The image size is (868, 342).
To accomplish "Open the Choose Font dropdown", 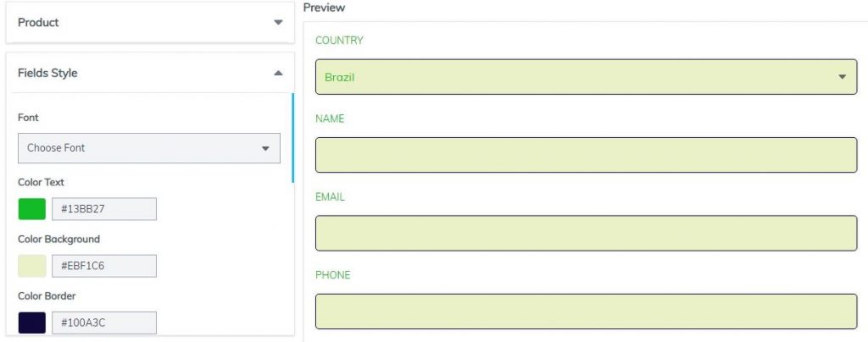I will coord(149,148).
